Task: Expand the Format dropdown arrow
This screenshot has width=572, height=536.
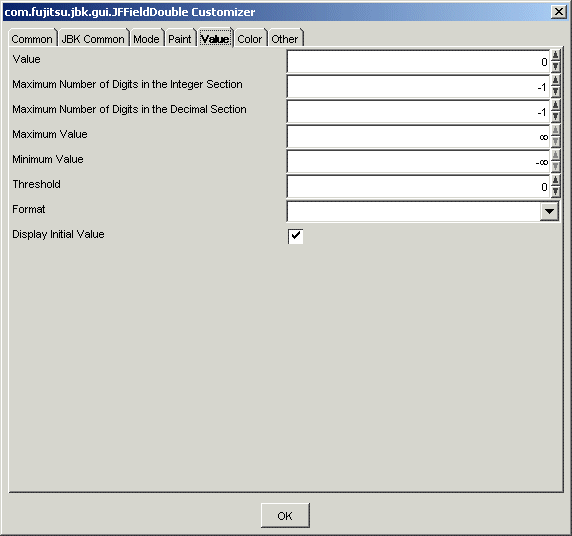Action: pos(549,211)
